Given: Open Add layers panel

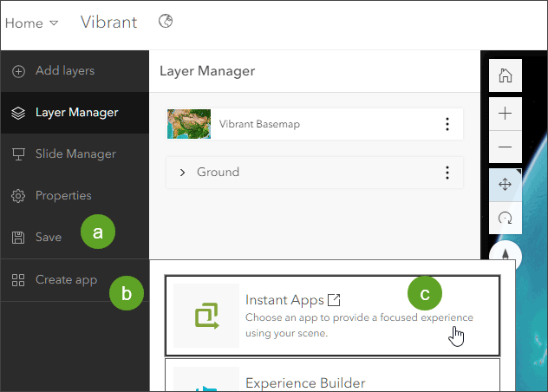Looking at the screenshot, I should click(75, 71).
